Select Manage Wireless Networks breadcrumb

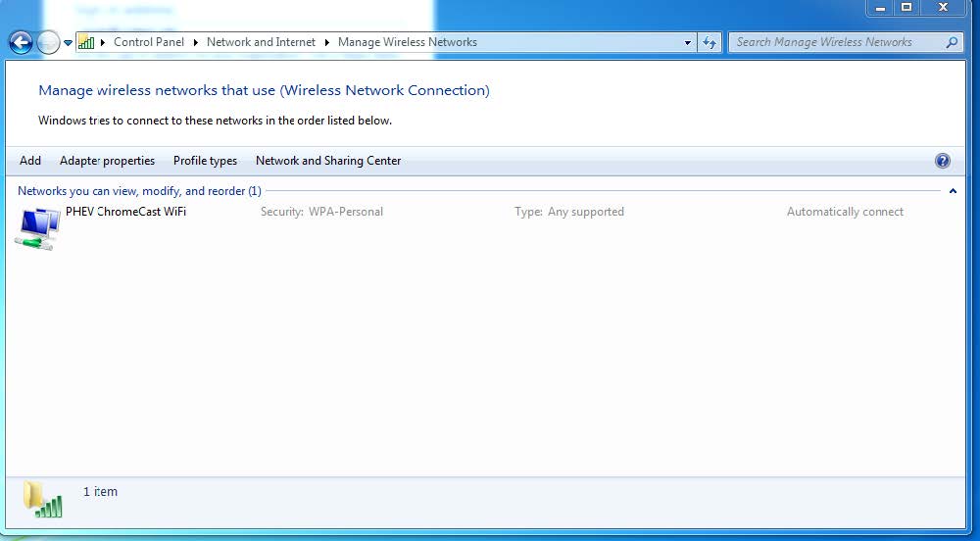pyautogui.click(x=408, y=42)
